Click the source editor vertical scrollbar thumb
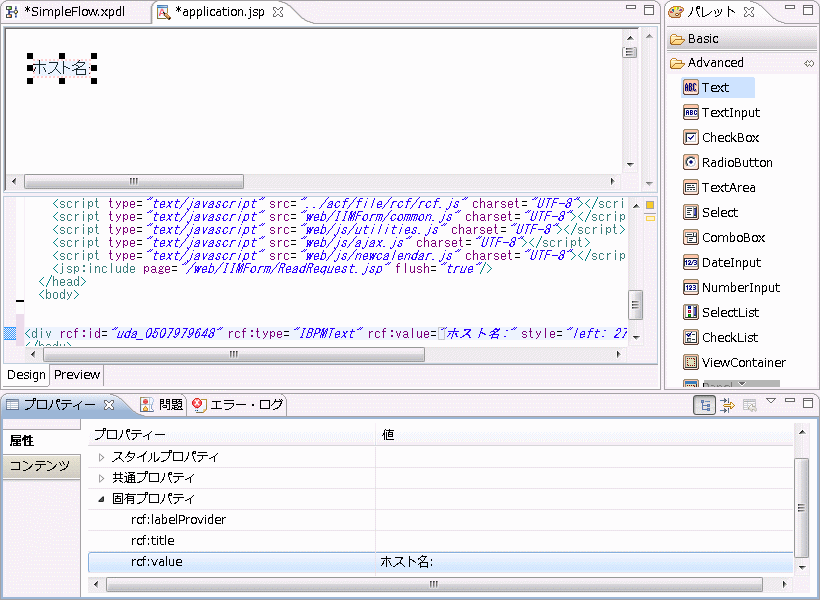Viewport: 820px width, 600px height. [635, 305]
